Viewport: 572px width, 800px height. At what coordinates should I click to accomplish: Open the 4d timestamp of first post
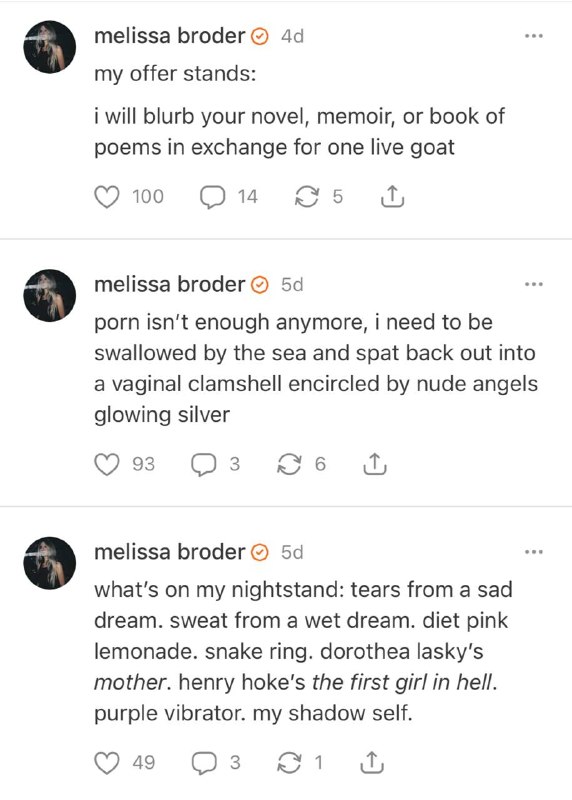pos(292,36)
